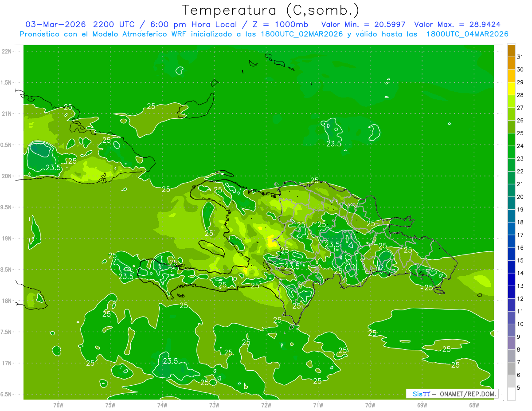Click the legend scale number 18
Viewport: 532px width, 411px height.
point(520,222)
